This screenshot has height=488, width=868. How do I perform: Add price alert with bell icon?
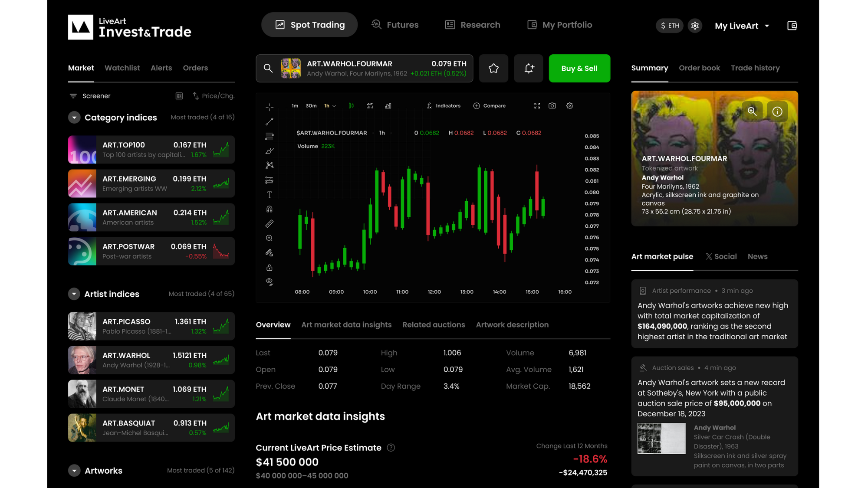529,68
